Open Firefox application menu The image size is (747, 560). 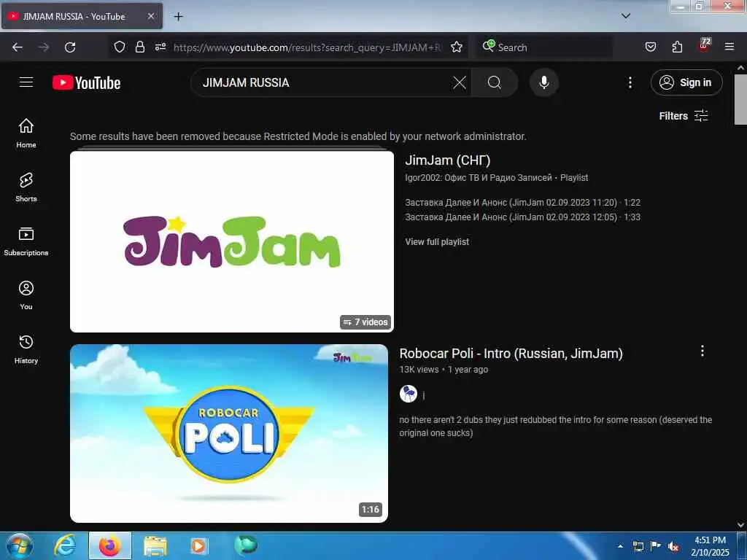[x=729, y=47]
